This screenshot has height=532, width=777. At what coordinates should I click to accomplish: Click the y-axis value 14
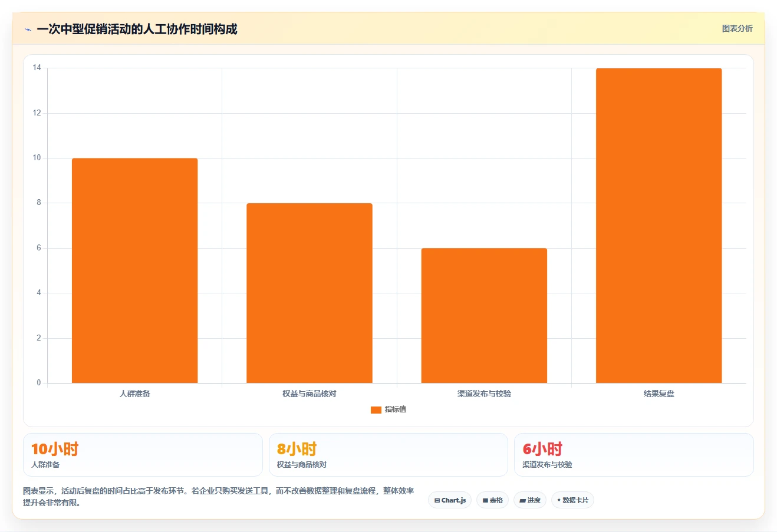point(37,68)
